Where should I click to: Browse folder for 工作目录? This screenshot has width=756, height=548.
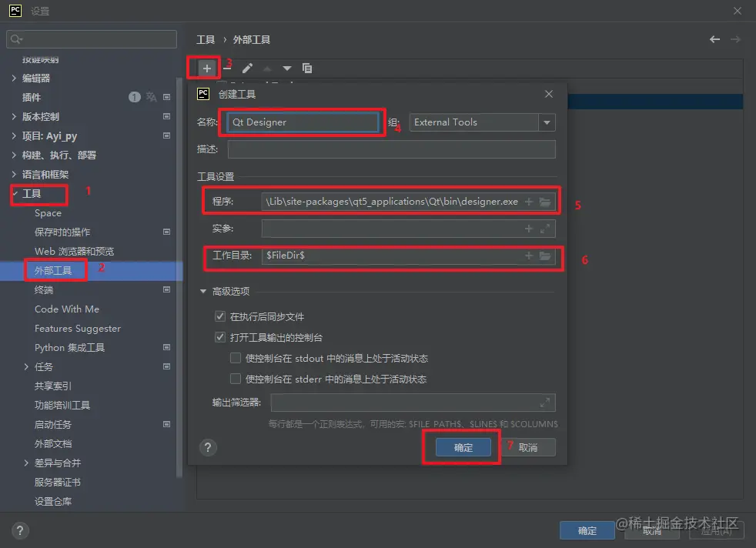point(545,256)
